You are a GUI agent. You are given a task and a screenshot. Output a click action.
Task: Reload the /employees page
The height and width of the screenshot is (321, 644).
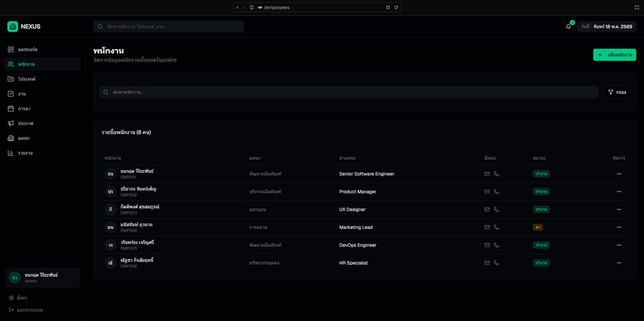point(396,7)
